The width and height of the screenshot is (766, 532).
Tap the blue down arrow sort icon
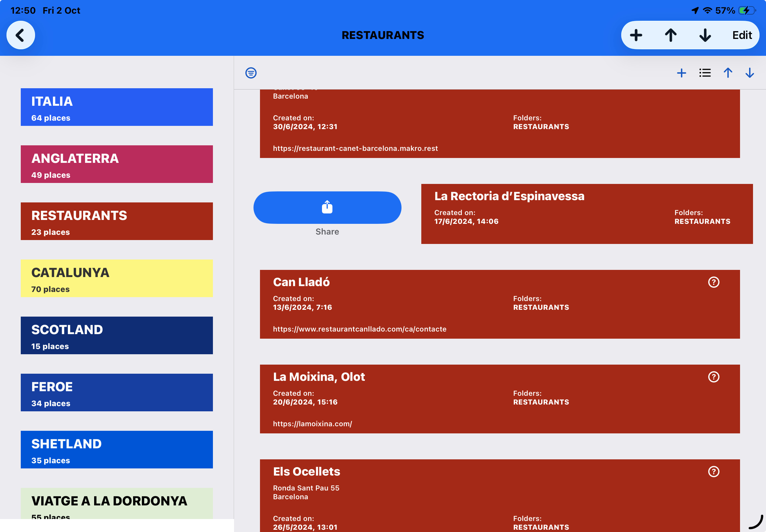[x=749, y=73]
